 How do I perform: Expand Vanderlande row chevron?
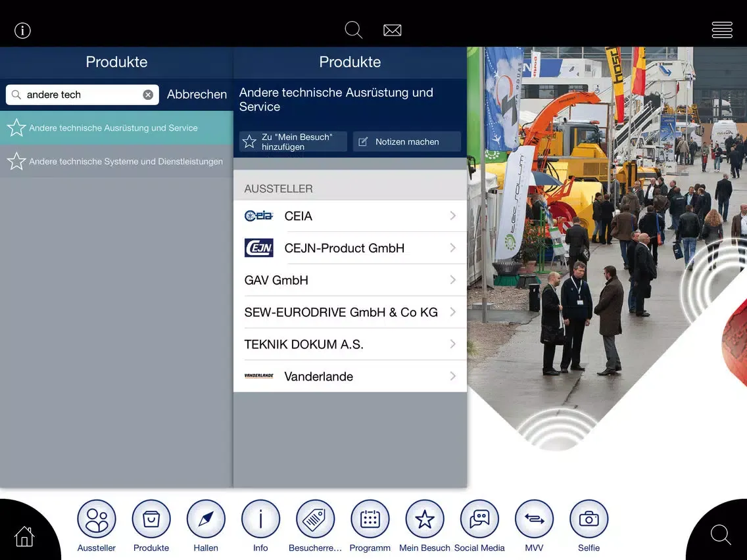click(x=452, y=376)
